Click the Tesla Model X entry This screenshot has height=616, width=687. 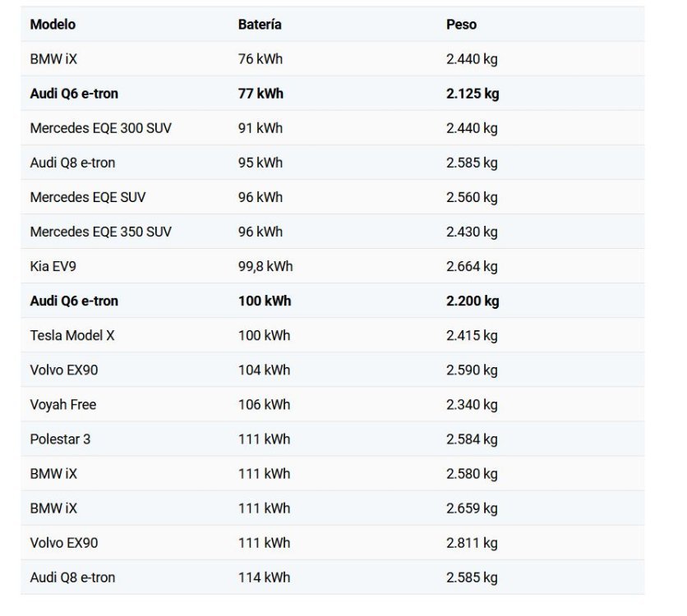(x=72, y=335)
